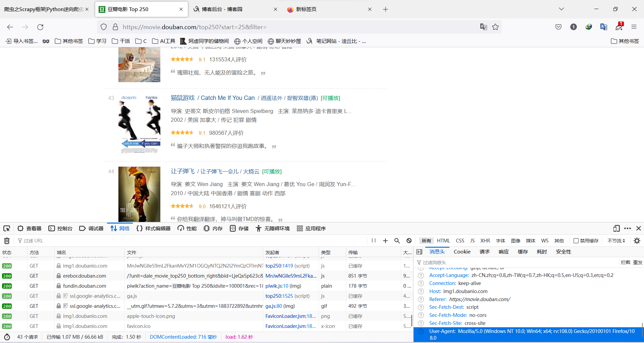This screenshot has height=343, width=644.
Task: Open the 不节流 throttling dropdown
Action: 616,241
